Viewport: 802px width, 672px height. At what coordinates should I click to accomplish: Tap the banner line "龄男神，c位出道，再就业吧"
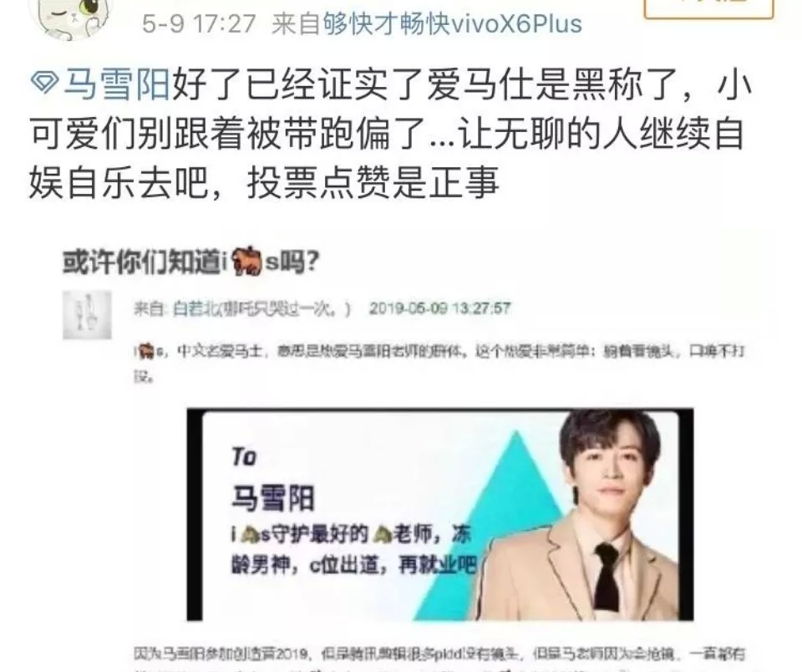(x=354, y=565)
